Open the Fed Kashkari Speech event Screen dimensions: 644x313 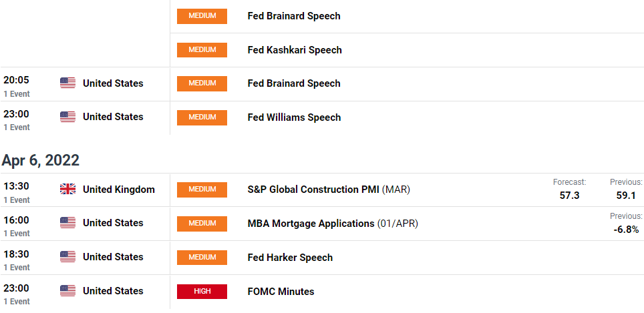click(x=295, y=50)
